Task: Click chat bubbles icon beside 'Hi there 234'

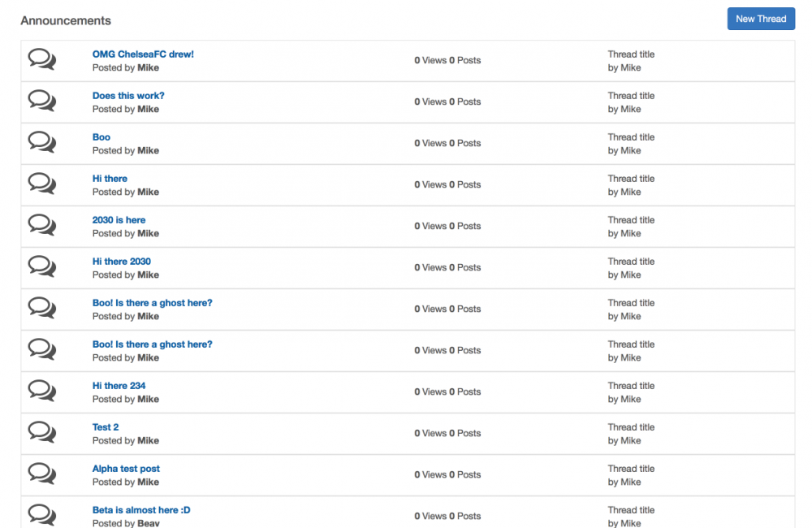Action: click(x=42, y=391)
